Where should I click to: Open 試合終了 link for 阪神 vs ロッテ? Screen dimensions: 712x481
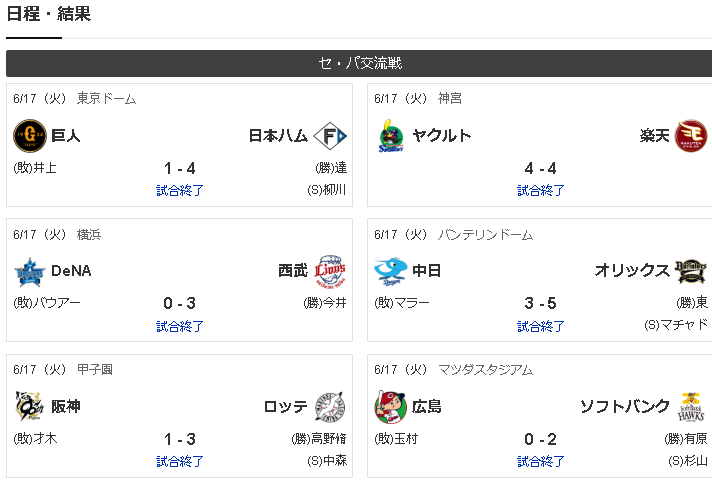pyautogui.click(x=180, y=462)
